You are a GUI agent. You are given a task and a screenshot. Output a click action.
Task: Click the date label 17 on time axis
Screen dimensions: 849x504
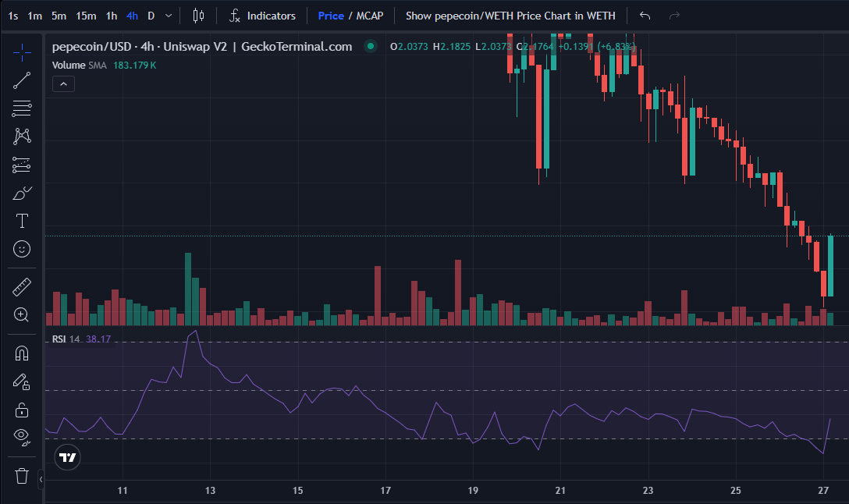[x=385, y=491]
